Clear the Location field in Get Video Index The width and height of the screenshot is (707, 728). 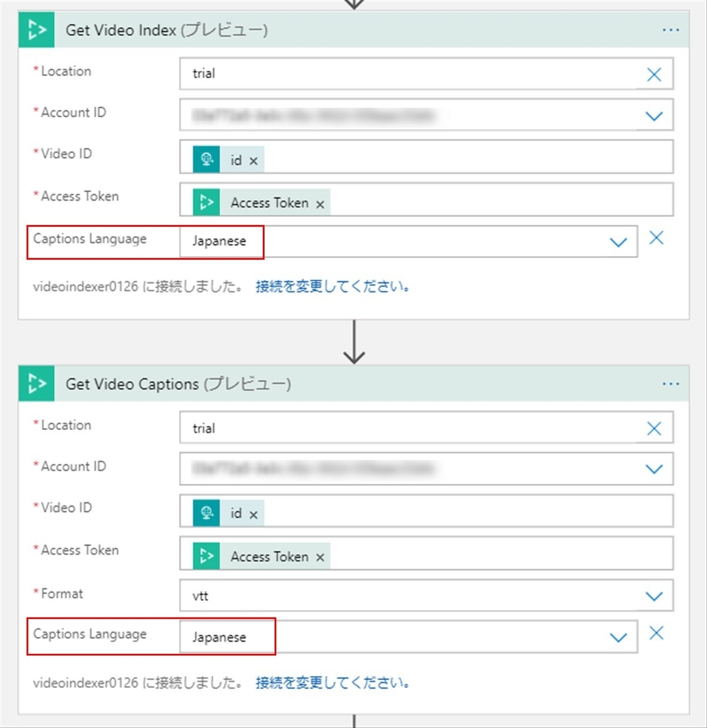click(654, 74)
